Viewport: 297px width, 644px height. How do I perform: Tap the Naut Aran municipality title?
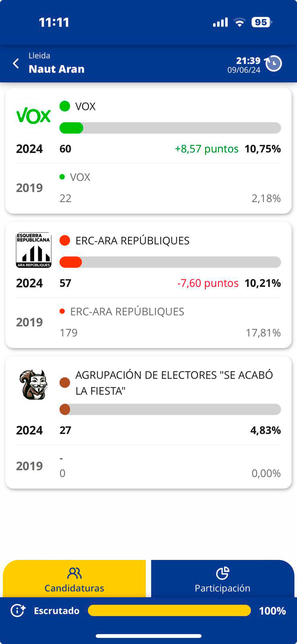pos(57,69)
